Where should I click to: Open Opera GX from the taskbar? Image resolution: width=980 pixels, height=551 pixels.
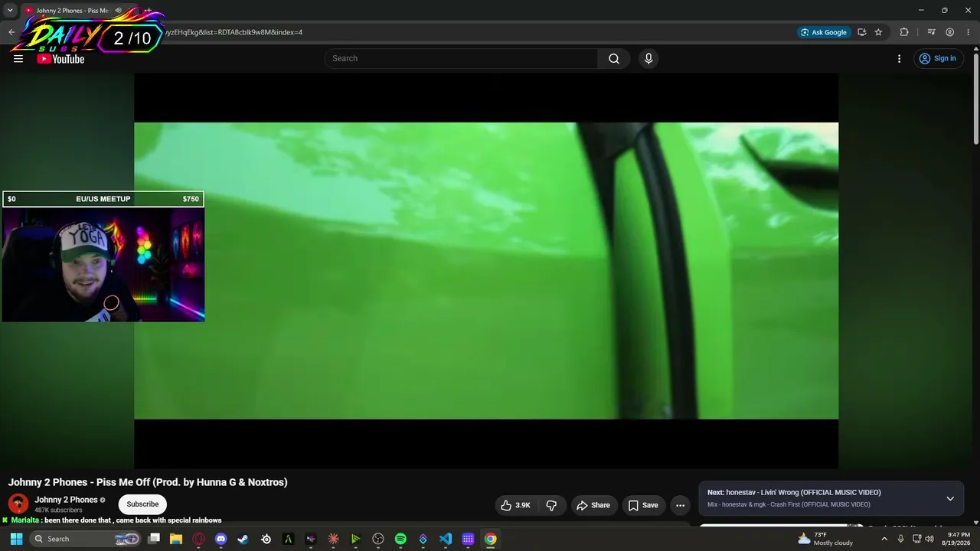[199, 539]
